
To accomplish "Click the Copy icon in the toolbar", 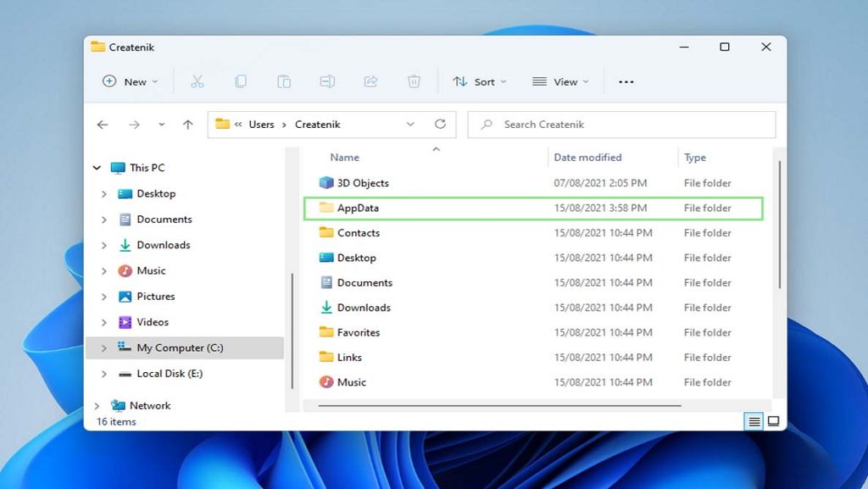I will pos(242,81).
